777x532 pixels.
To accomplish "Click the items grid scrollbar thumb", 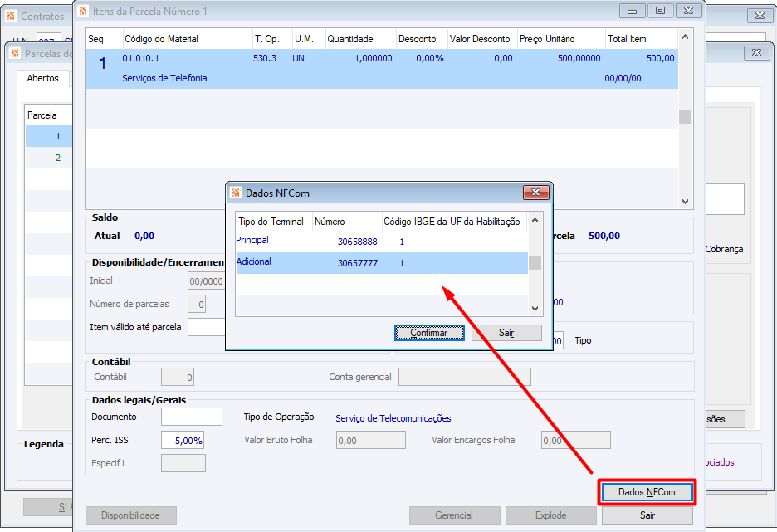I will click(685, 116).
